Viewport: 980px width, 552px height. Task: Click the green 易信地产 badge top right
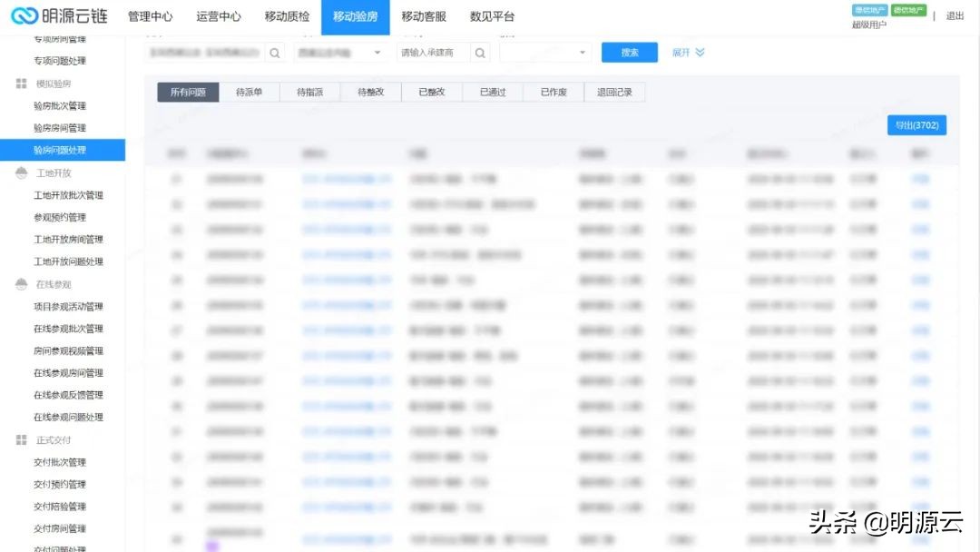point(907,12)
